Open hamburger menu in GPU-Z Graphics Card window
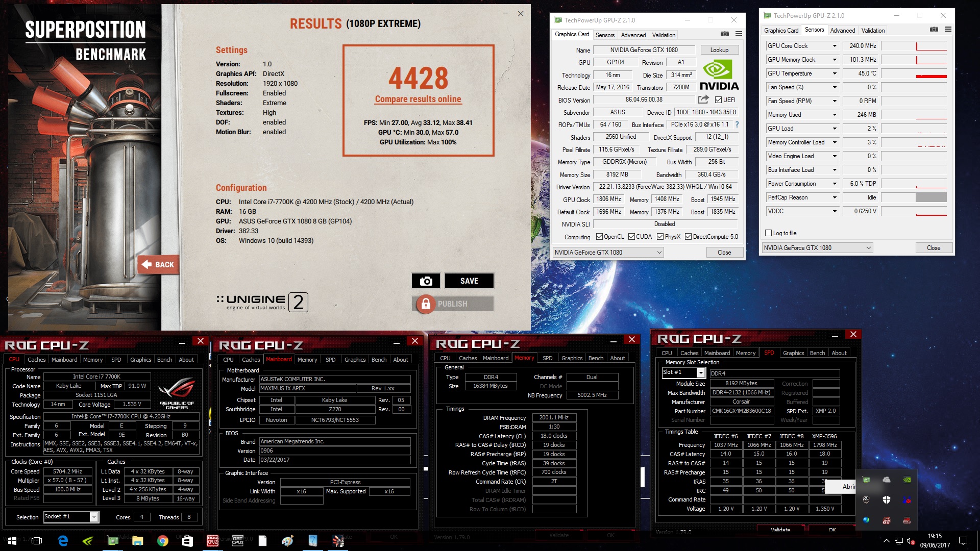 (739, 34)
